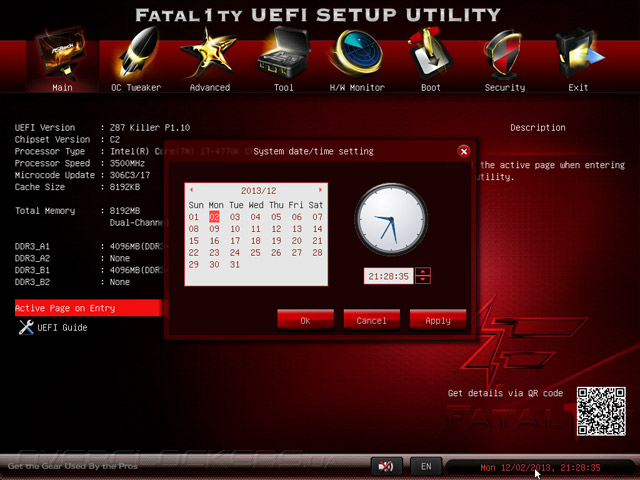This screenshot has height=480, width=640.
Task: Open the H/W Monitor radar icon
Action: (x=357, y=53)
